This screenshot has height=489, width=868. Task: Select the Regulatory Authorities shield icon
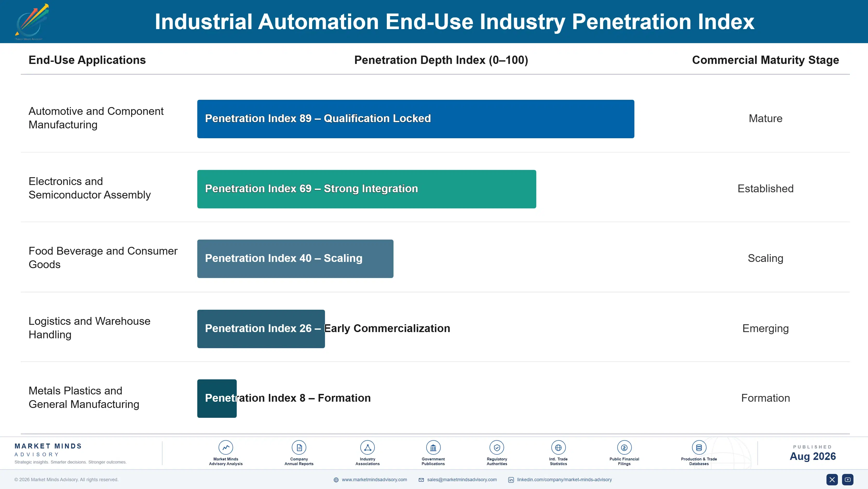[x=497, y=447]
